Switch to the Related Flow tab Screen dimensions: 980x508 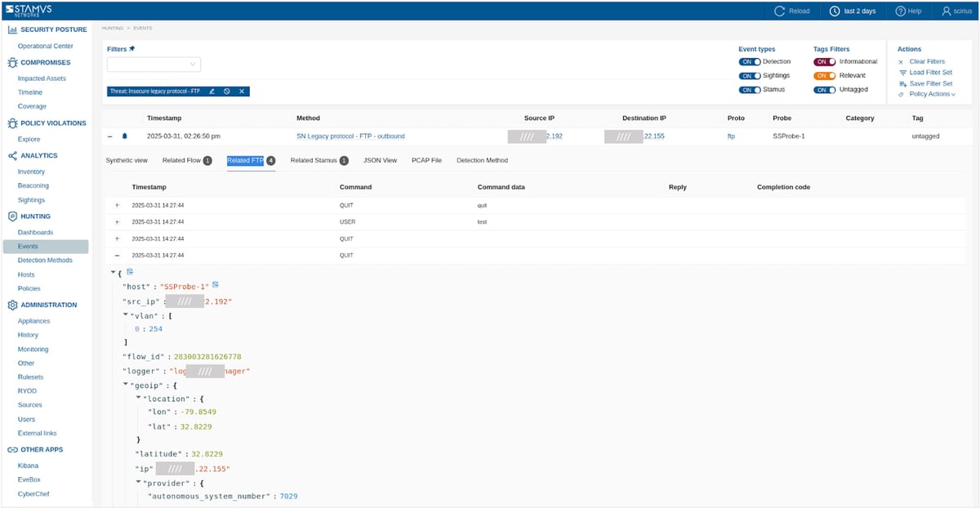[x=187, y=161]
